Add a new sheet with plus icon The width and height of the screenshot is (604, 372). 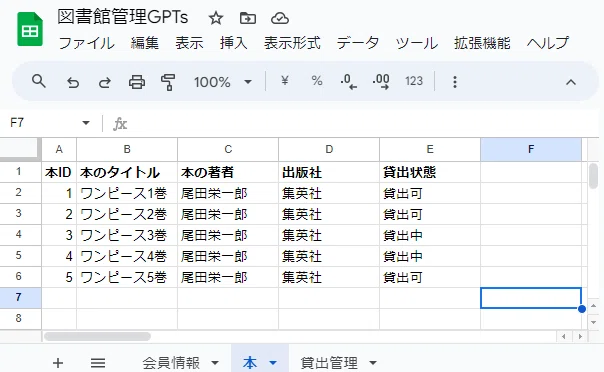pyautogui.click(x=58, y=363)
